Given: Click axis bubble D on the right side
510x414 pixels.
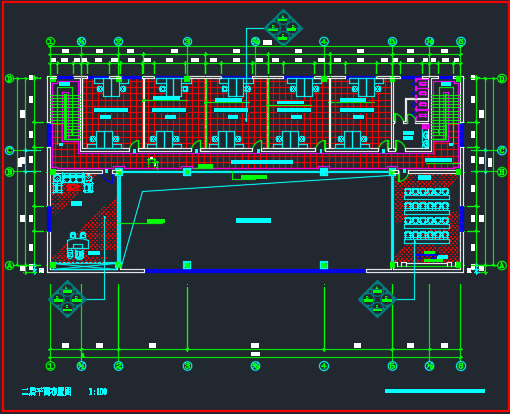Looking at the screenshot, I should click(x=502, y=79).
